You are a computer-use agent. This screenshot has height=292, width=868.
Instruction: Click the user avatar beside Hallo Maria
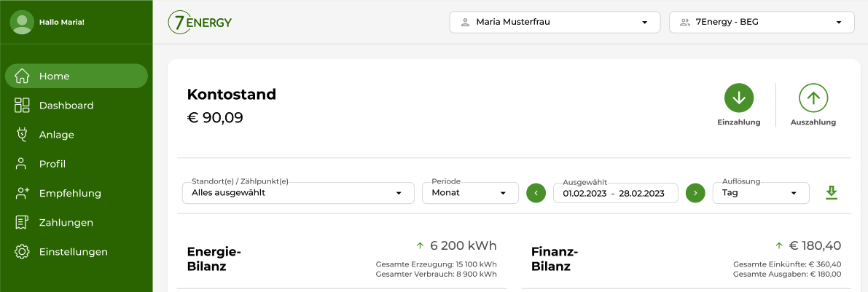(x=22, y=22)
